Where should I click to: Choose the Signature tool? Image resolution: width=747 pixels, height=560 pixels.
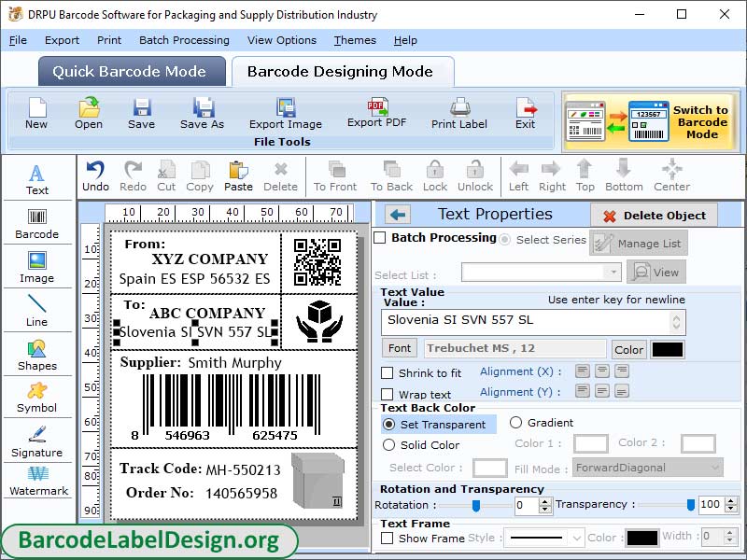point(36,441)
